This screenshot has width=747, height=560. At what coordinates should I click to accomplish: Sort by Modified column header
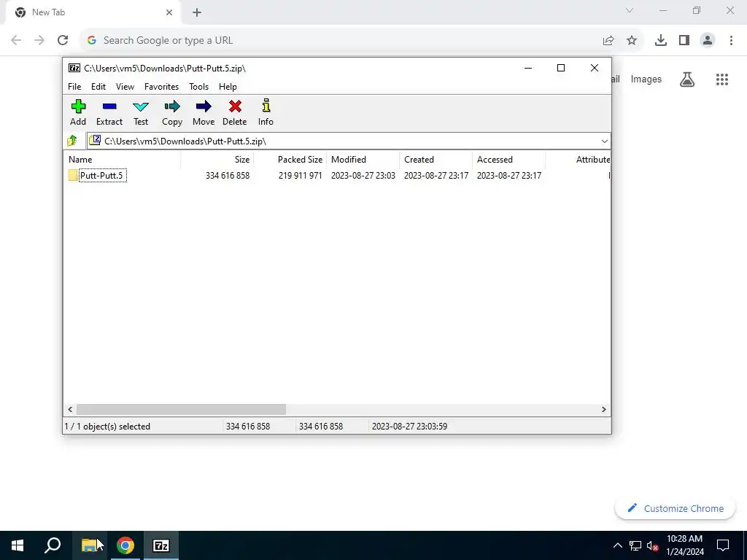[363, 160]
